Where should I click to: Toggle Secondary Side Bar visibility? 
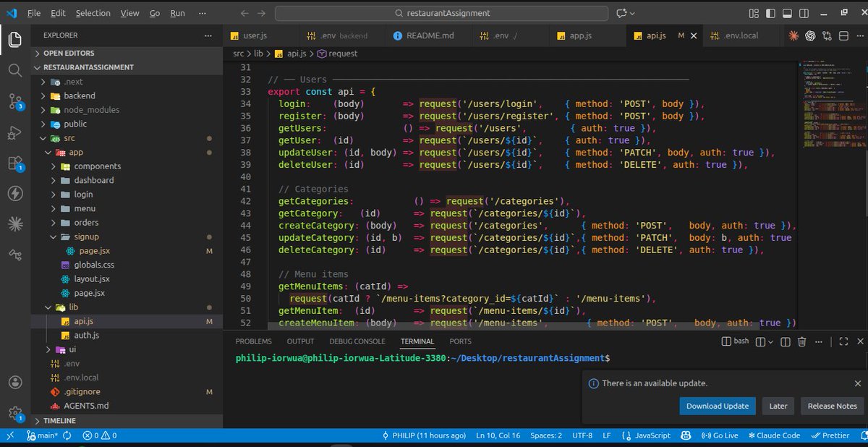802,13
